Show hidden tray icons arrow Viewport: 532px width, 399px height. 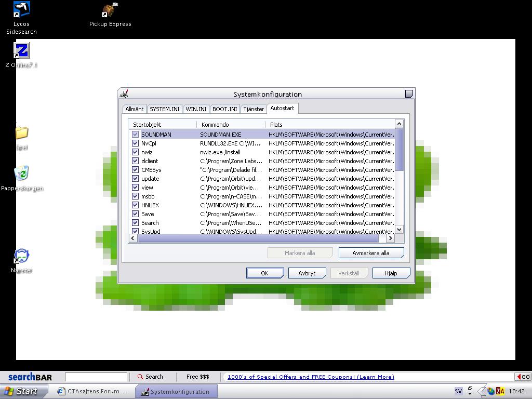click(x=481, y=391)
